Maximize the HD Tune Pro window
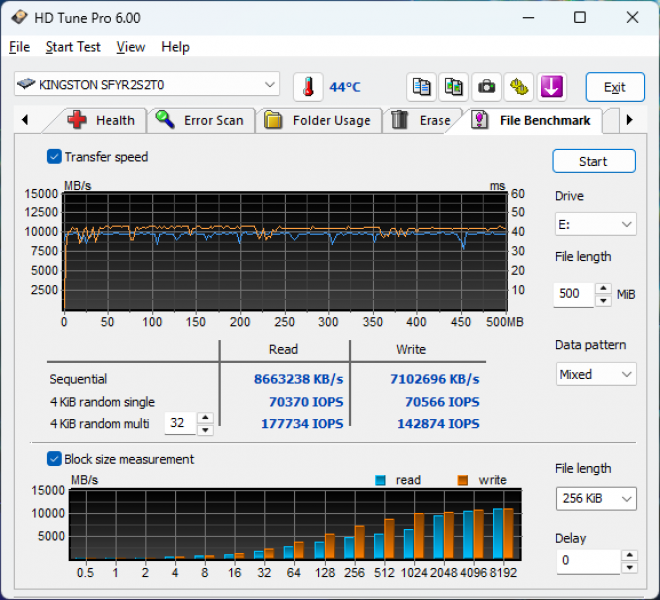This screenshot has width=660, height=600. tap(580, 18)
